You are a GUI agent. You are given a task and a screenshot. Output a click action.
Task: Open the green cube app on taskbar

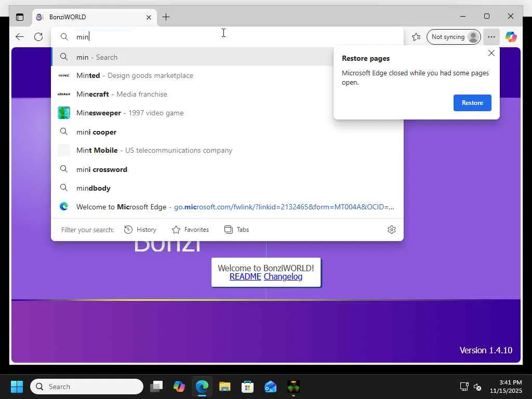(293, 387)
